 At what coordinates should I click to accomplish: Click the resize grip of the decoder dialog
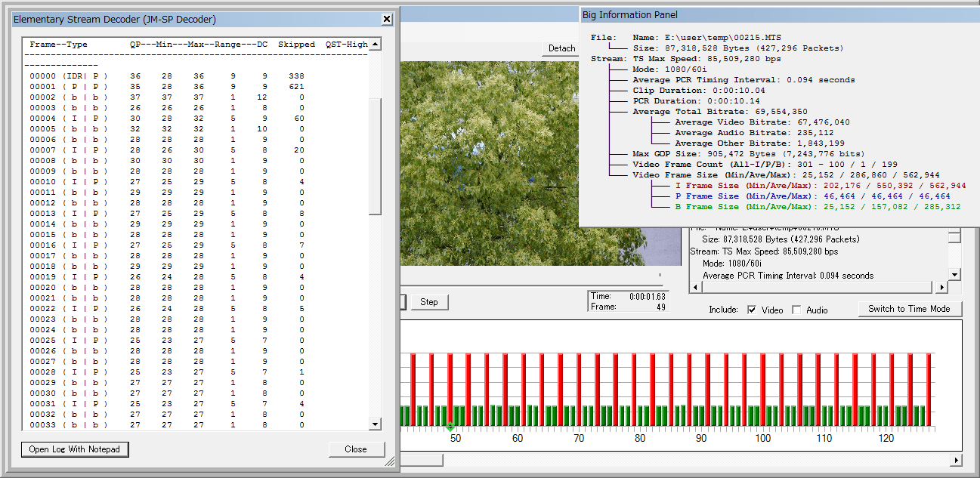click(390, 461)
